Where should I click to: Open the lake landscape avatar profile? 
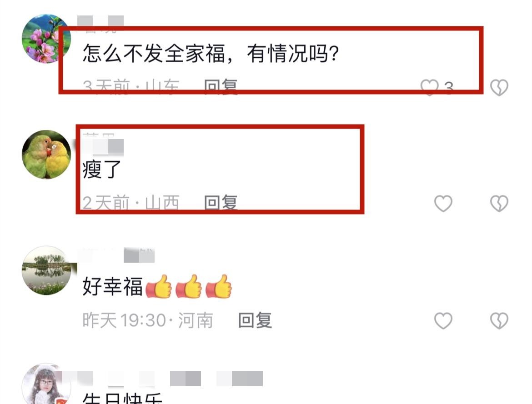click(46, 270)
